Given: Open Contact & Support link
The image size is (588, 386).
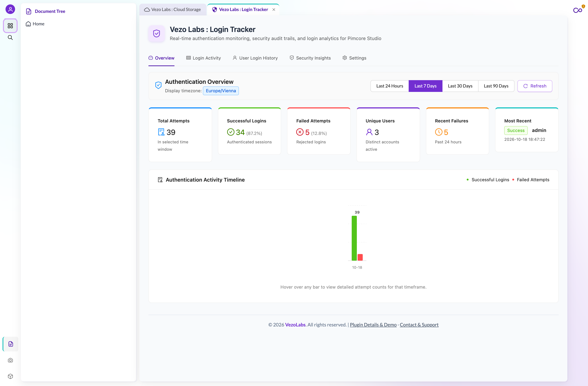Looking at the screenshot, I should 419,325.
